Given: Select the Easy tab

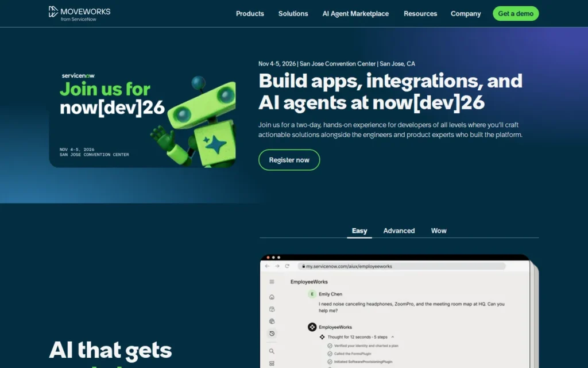Looking at the screenshot, I should pos(359,231).
